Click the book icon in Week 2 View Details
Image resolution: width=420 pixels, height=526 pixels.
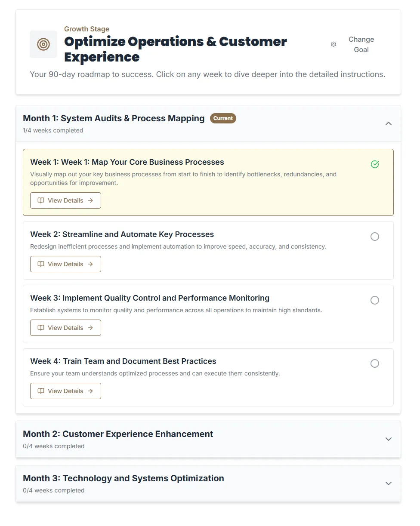41,264
